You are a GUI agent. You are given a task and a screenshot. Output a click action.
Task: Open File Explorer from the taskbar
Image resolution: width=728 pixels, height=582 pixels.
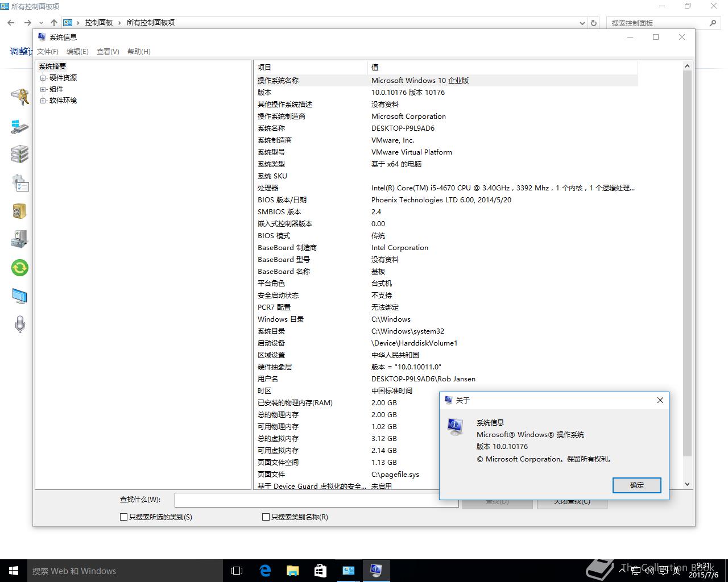(x=292, y=571)
